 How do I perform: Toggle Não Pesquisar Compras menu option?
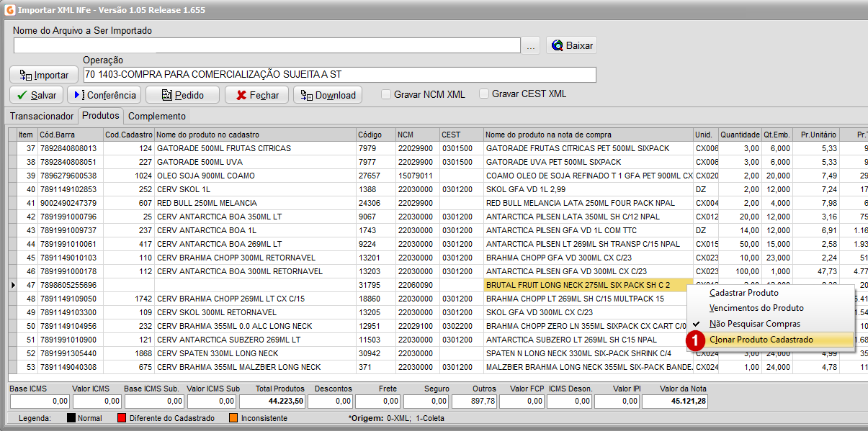click(x=754, y=324)
